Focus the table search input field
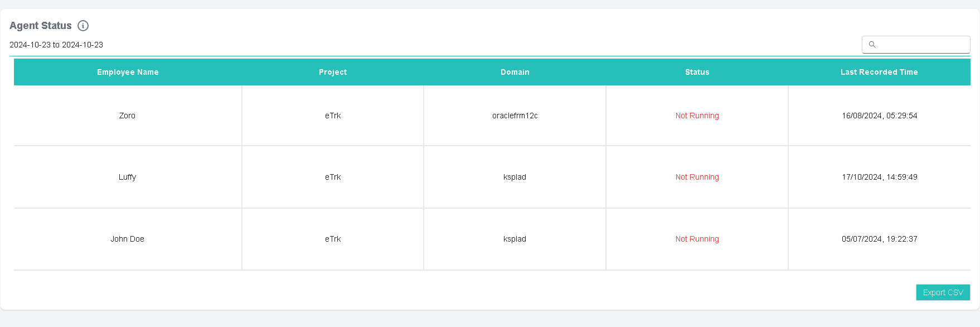The height and width of the screenshot is (327, 980). coord(916,45)
